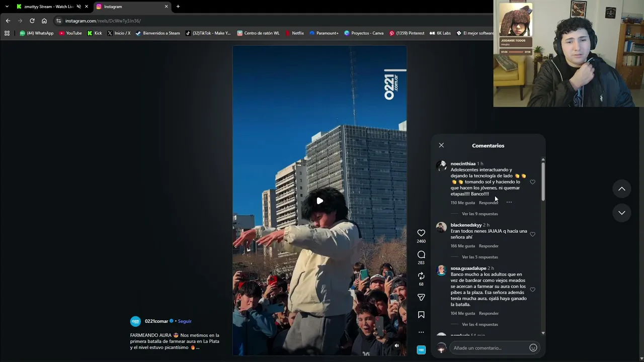The image size is (644, 362).
Task: Reload the Instagram page
Action: tap(32, 21)
